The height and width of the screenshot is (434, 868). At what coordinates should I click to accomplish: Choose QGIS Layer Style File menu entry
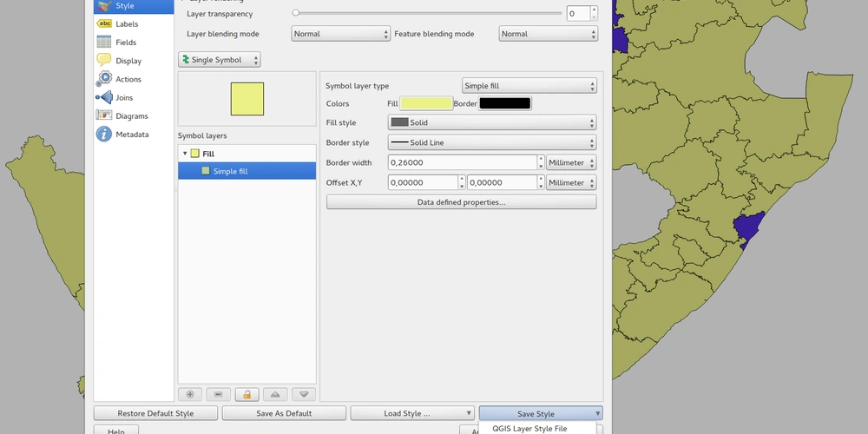[529, 429]
